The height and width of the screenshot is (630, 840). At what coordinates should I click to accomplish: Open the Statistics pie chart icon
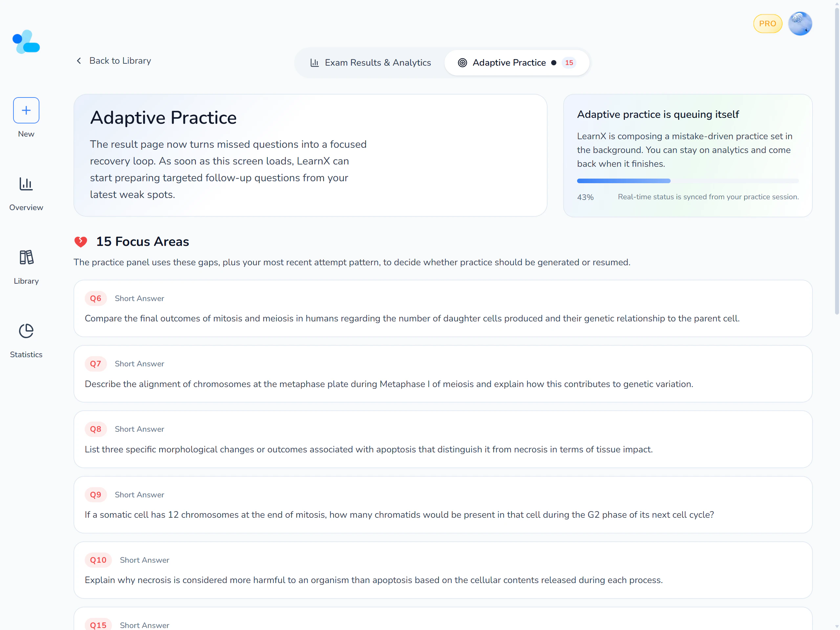pos(26,331)
